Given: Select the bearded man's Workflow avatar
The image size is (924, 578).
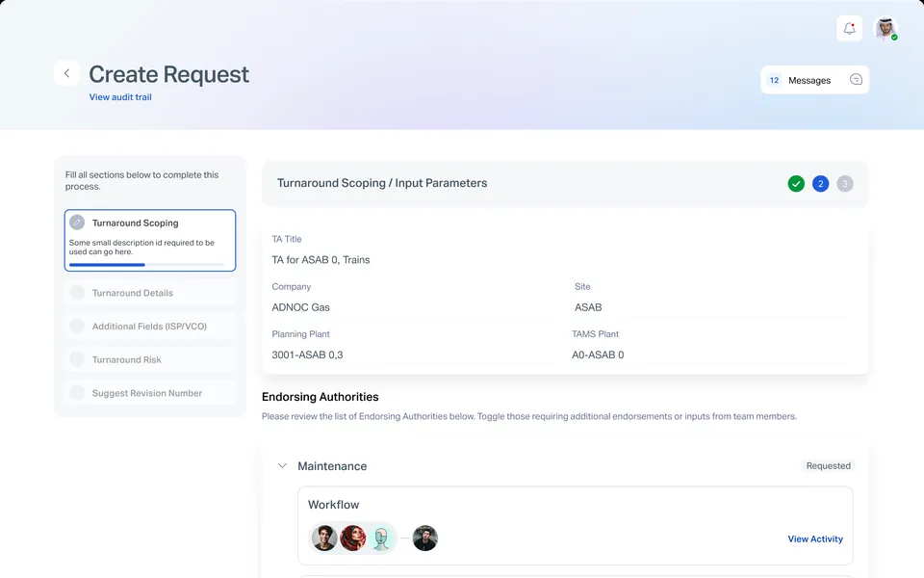Looking at the screenshot, I should coord(424,538).
